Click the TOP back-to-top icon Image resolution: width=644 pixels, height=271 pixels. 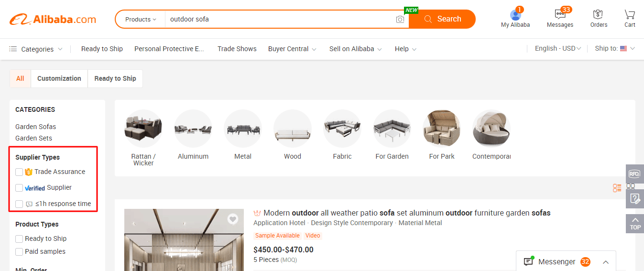[635, 224]
